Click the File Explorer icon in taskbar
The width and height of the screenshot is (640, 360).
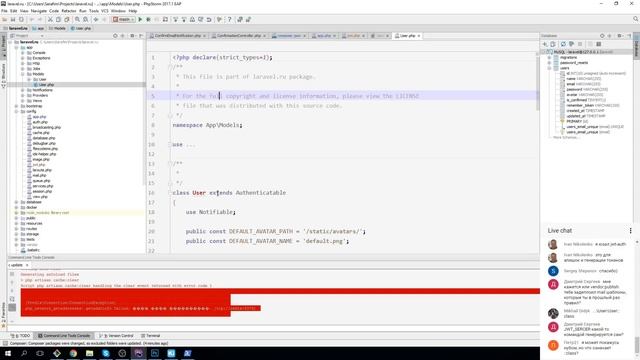click(x=89, y=353)
